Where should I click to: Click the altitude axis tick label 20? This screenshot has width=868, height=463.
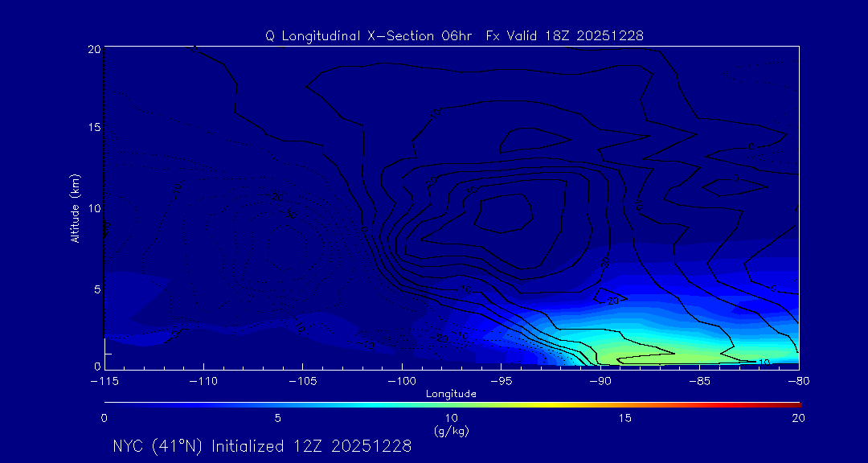click(x=93, y=49)
